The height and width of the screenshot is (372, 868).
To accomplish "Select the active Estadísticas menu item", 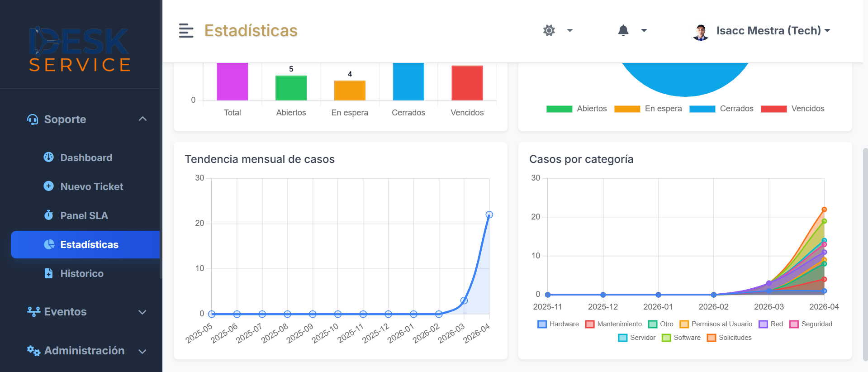I will (85, 244).
